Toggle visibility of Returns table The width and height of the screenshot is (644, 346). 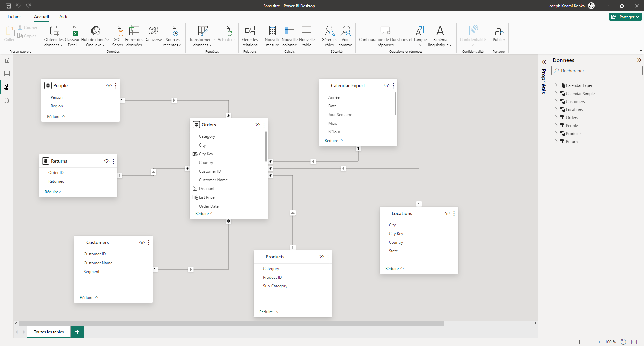(107, 161)
